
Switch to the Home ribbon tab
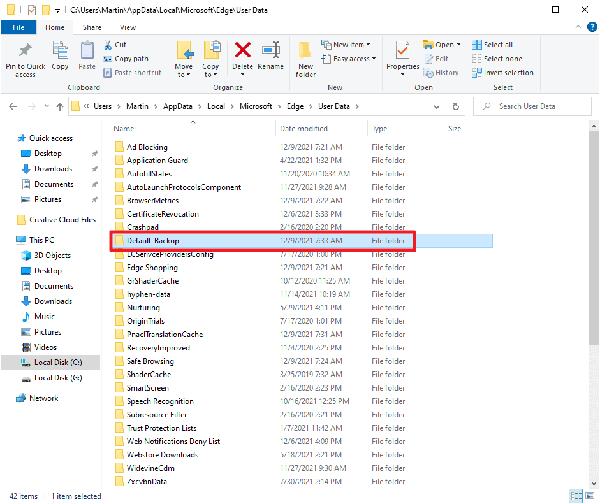tap(55, 28)
